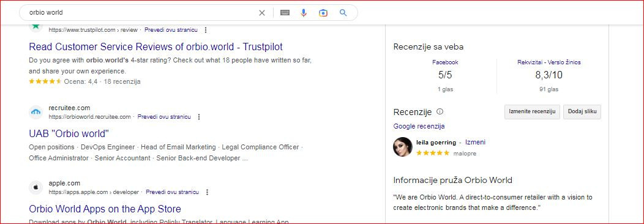The image size is (644, 224).
Task: Click the Recenzije sa veba heading
Action: point(429,47)
